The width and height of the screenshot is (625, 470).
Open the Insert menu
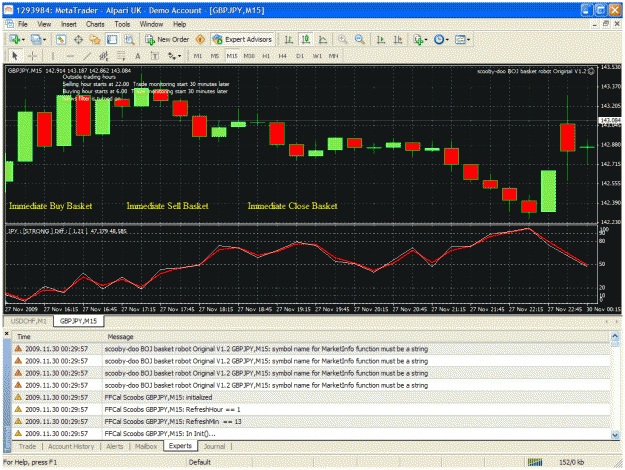[69, 24]
